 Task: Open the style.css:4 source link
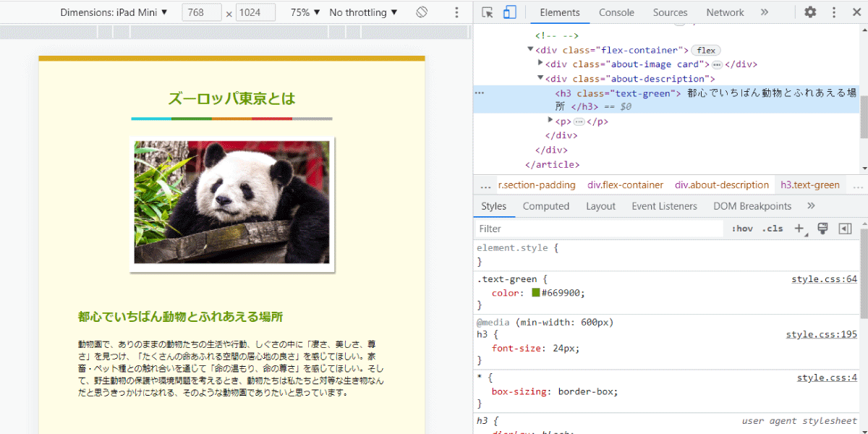coord(827,378)
